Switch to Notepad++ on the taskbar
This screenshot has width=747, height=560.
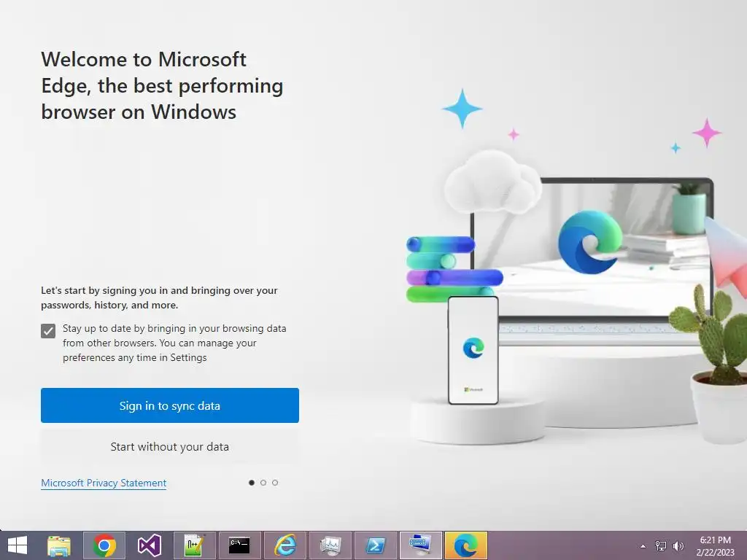194,545
